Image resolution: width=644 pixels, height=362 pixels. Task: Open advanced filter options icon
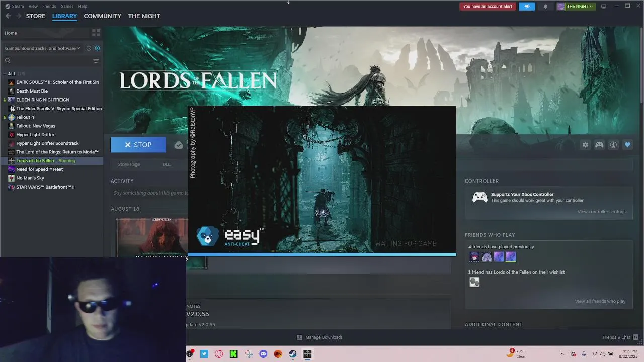96,61
